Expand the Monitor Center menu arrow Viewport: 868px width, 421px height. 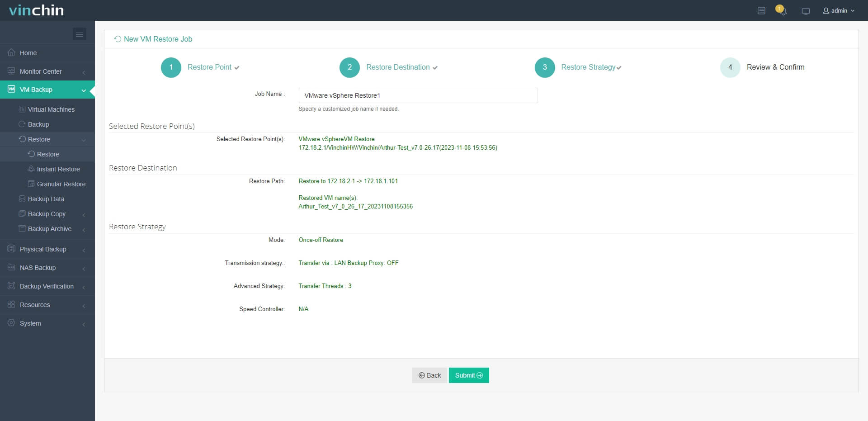click(84, 72)
